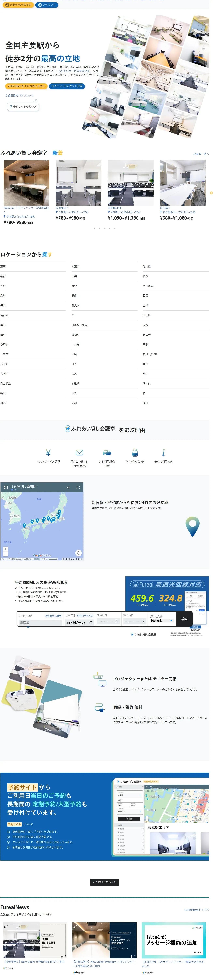Toggle the map sidebar panel icon

(x=6, y=487)
